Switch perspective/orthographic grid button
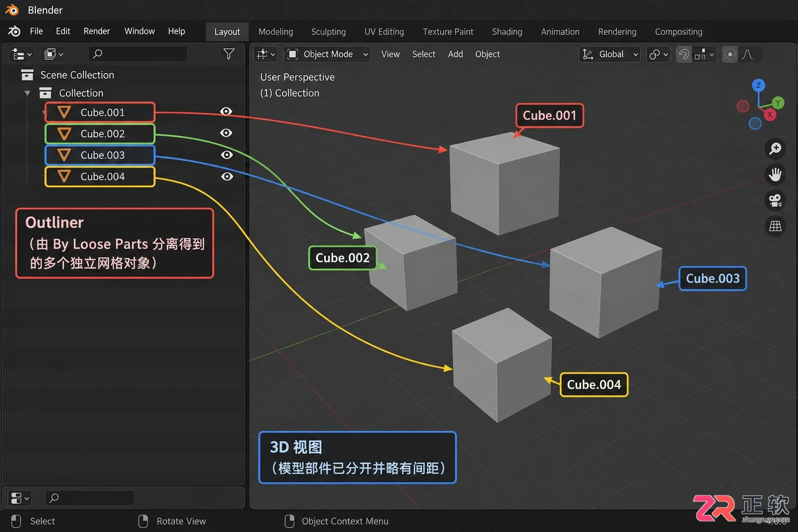The width and height of the screenshot is (798, 532). 775,226
